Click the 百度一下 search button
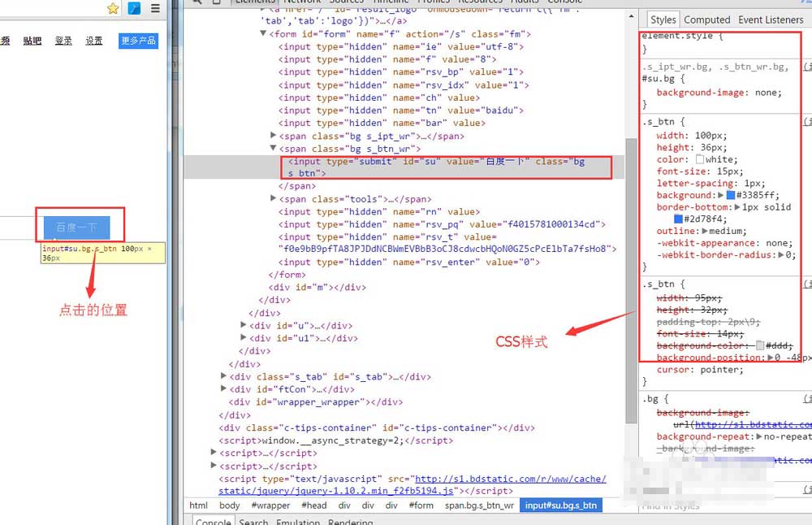812x525 pixels. 76,227
